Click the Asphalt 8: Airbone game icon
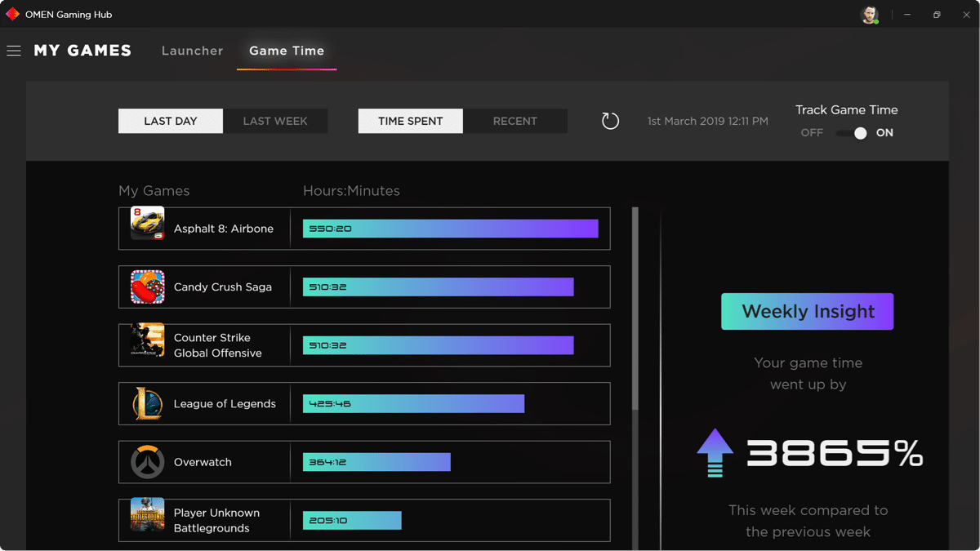The image size is (980, 551). tap(148, 224)
